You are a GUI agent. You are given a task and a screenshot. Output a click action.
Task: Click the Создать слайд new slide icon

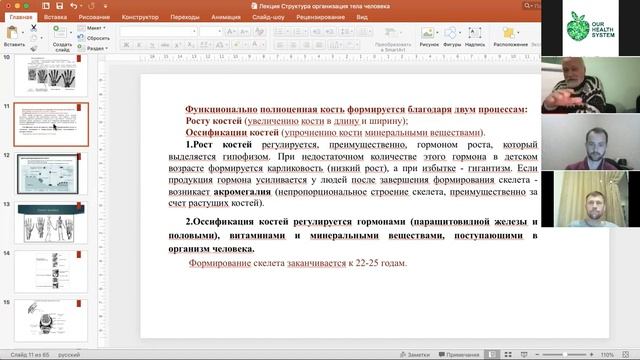pyautogui.click(x=60, y=32)
